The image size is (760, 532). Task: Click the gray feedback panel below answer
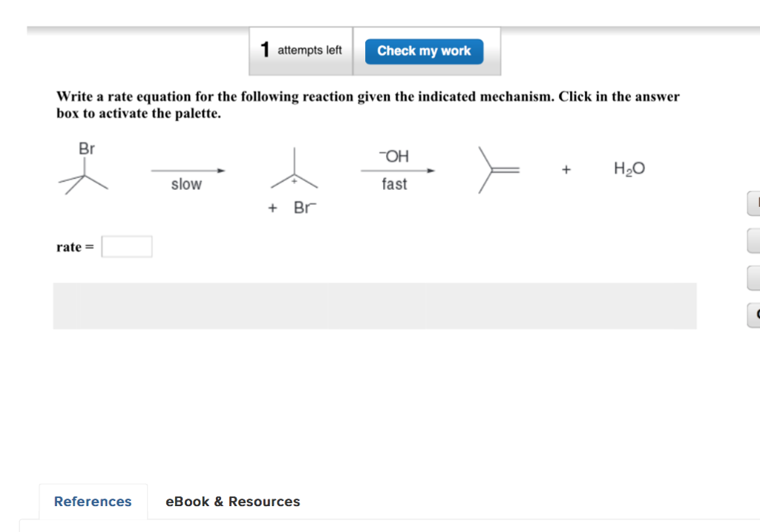point(374,306)
